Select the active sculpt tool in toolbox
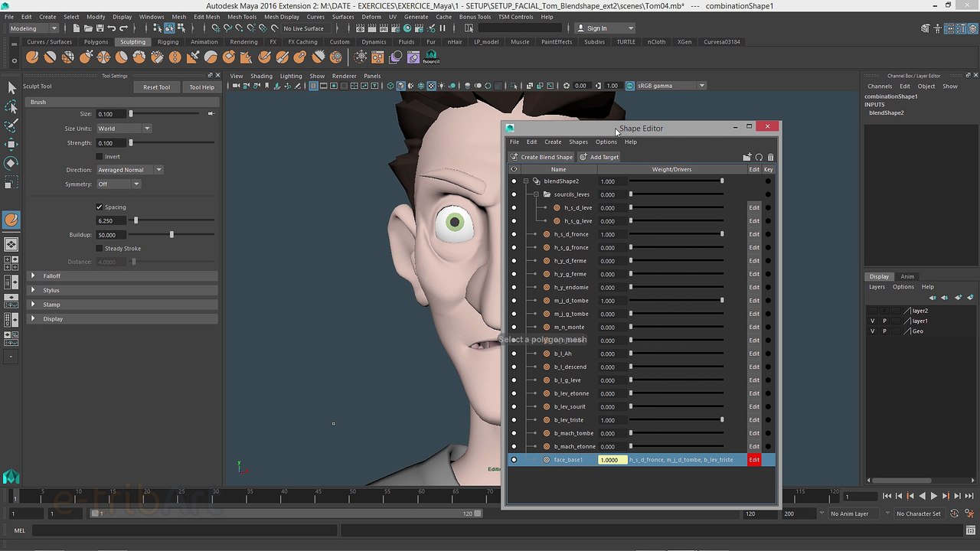This screenshot has height=551, width=980. click(x=11, y=220)
